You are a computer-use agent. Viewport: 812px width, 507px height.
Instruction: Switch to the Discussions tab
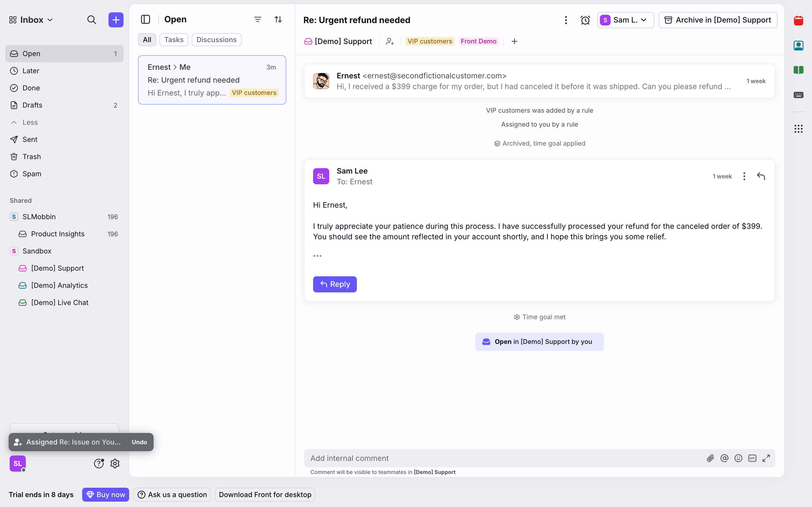tap(216, 40)
